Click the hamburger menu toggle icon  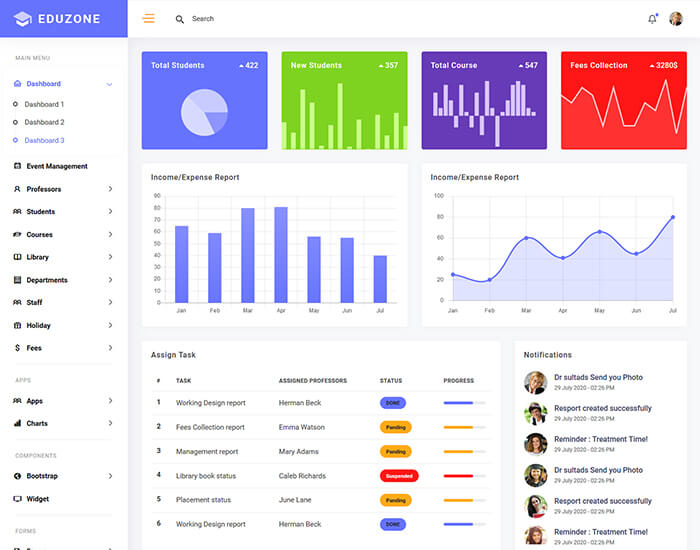[149, 19]
